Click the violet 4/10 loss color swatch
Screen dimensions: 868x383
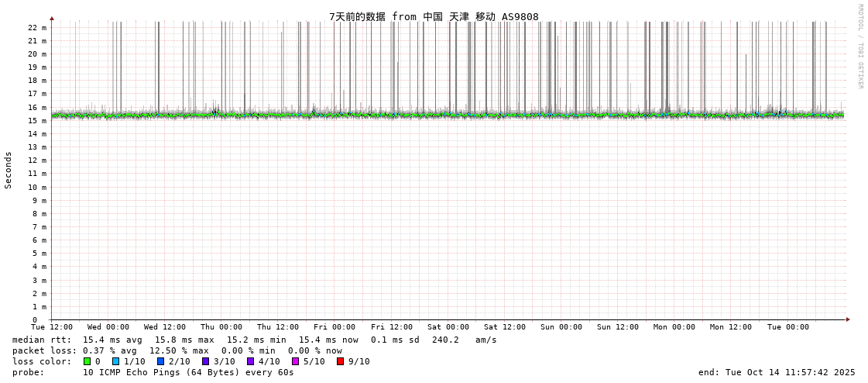coord(250,361)
